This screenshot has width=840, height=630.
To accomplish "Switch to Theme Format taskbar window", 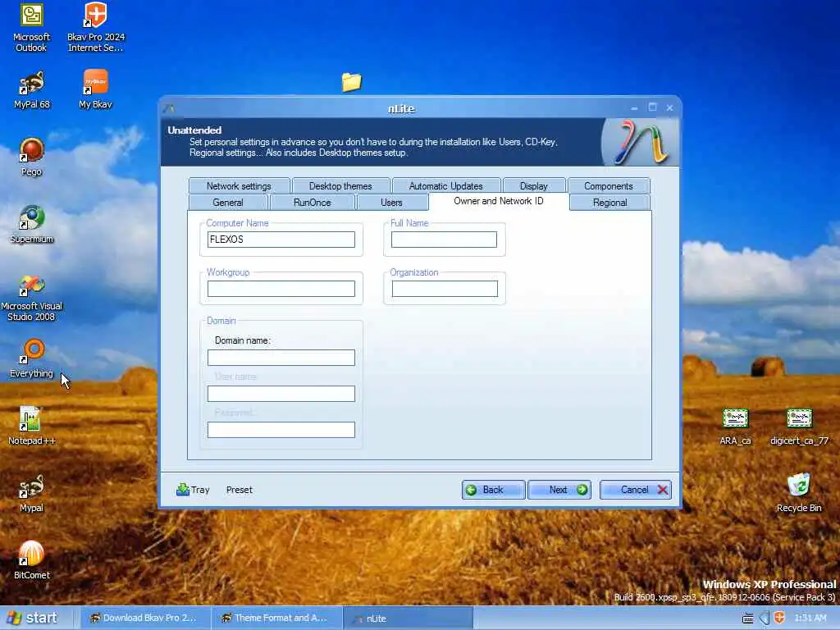I will 276,618.
